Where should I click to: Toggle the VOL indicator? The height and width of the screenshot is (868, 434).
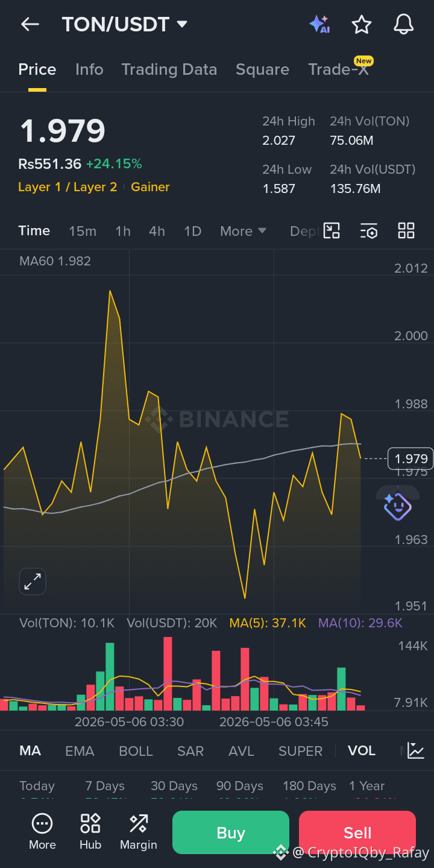click(x=362, y=750)
